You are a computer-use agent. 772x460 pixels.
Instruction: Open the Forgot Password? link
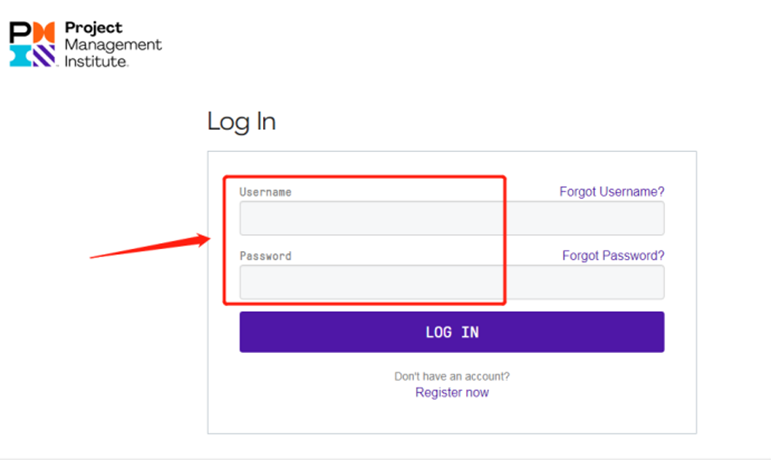click(x=612, y=255)
